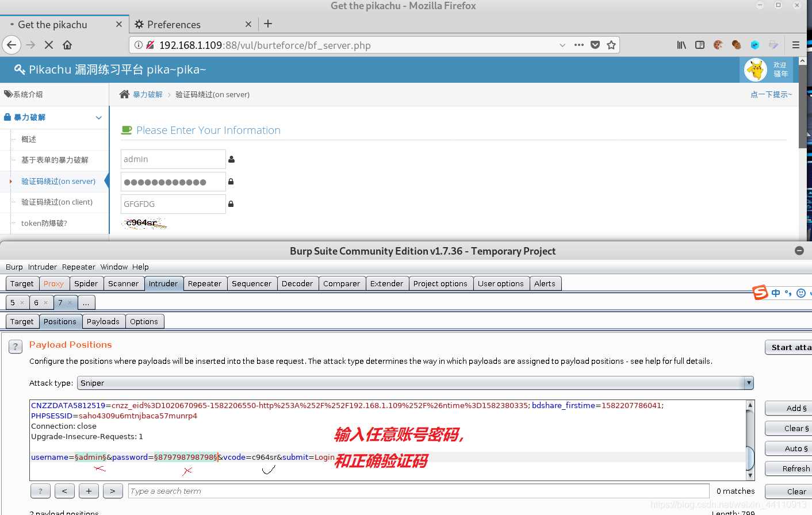Open 基于表单的暴力破解 in the sidebar

point(55,160)
